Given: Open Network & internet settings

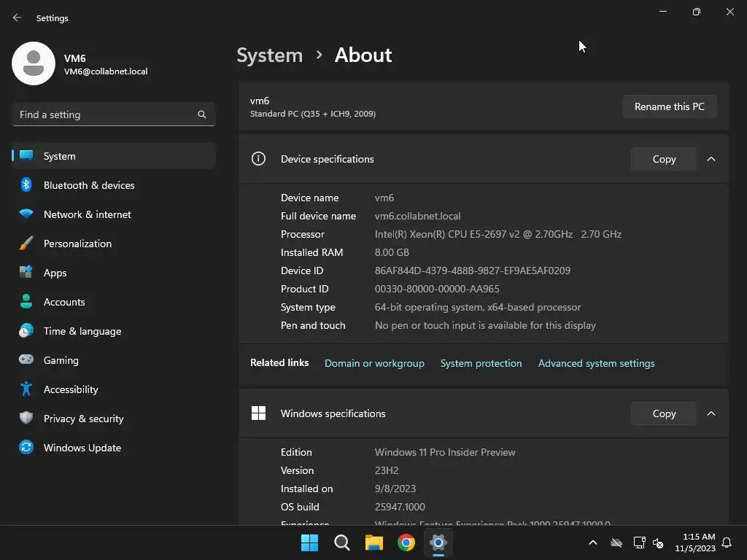Looking at the screenshot, I should (x=113, y=214).
